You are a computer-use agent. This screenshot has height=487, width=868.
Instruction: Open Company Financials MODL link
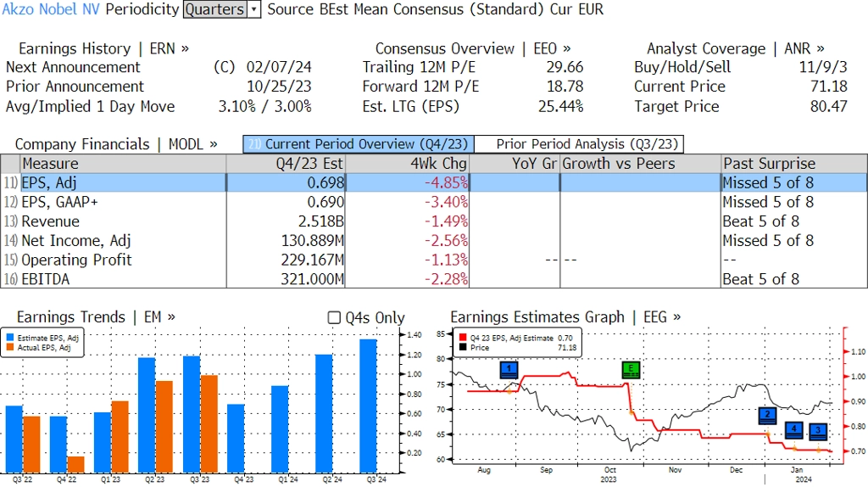(x=116, y=144)
